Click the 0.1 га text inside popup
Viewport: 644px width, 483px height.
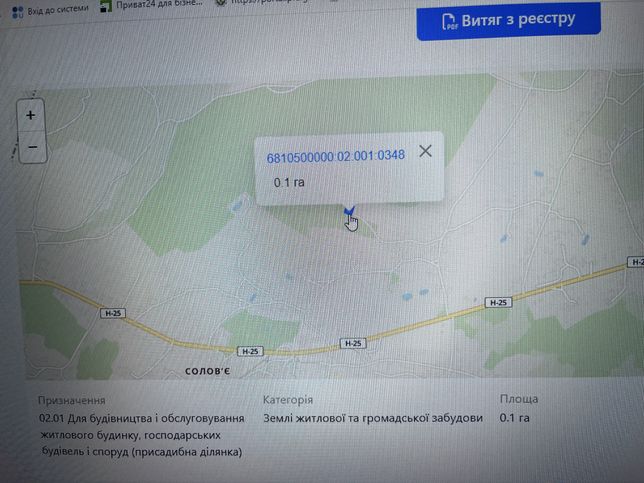pyautogui.click(x=289, y=182)
